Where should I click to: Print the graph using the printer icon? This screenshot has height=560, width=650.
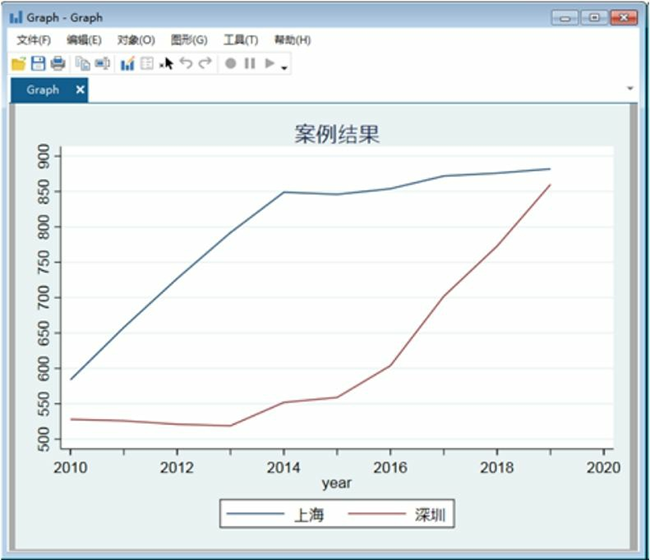58,64
